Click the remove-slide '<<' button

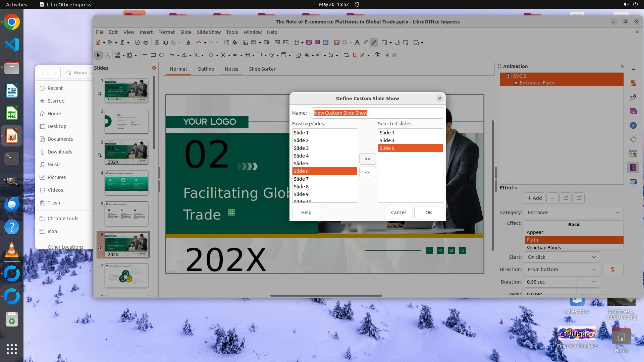click(367, 172)
